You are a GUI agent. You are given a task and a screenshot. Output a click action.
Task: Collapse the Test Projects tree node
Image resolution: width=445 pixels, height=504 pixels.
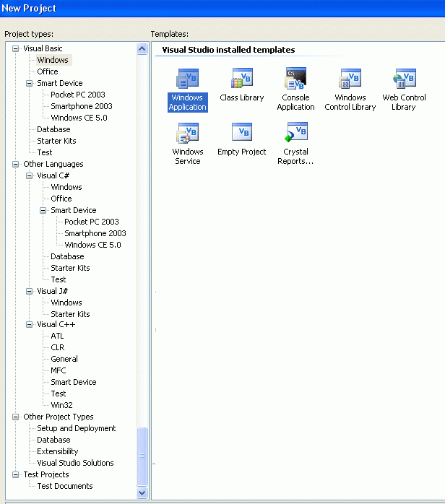tap(16, 474)
